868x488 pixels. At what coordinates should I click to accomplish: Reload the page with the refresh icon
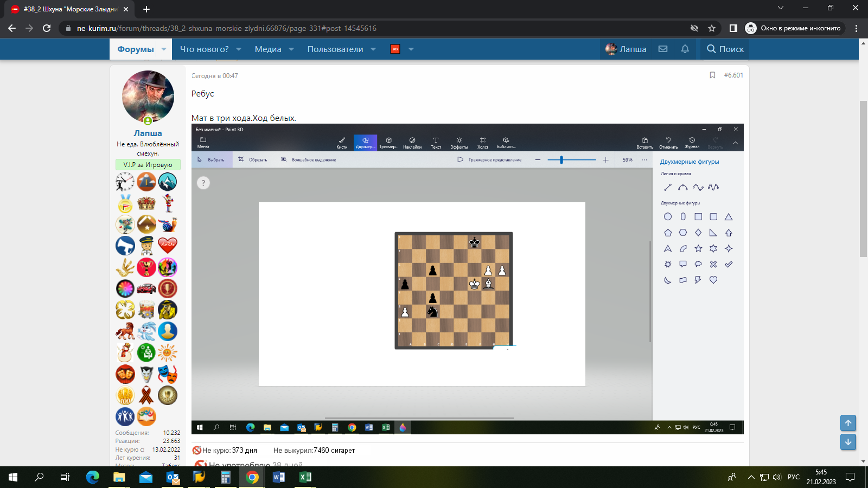(x=47, y=28)
